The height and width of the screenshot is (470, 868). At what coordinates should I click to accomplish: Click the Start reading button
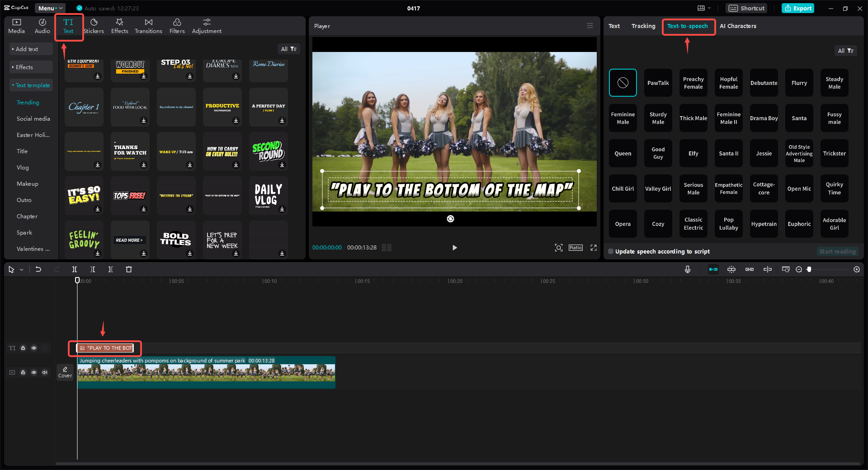(x=837, y=252)
